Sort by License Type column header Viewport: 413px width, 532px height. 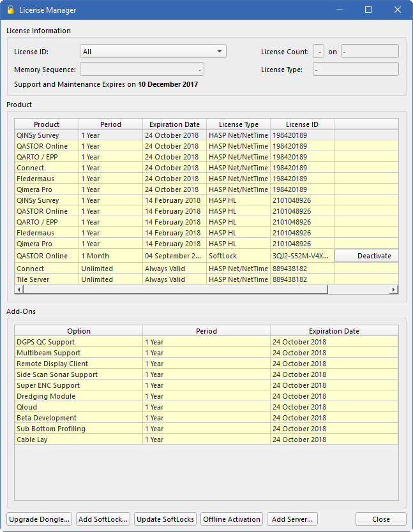pyautogui.click(x=238, y=124)
